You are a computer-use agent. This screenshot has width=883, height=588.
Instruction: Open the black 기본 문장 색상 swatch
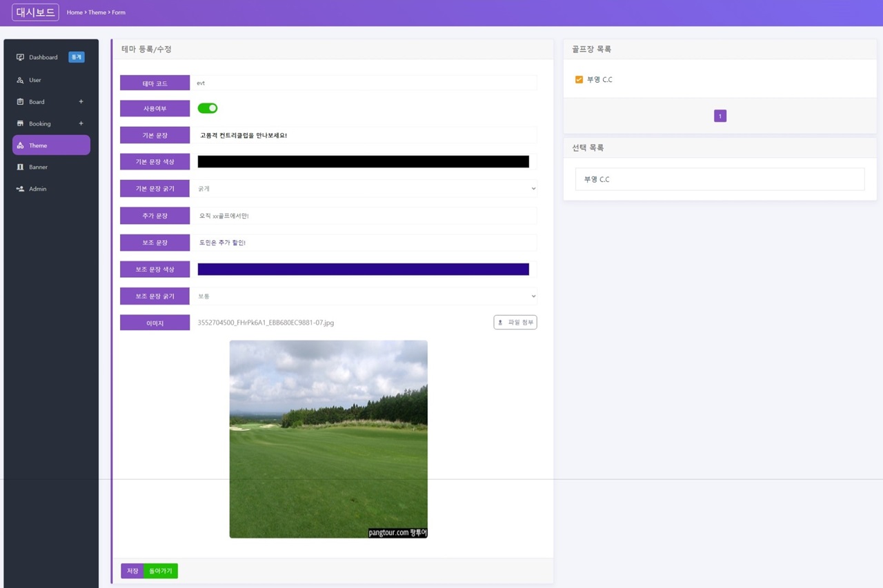(364, 162)
